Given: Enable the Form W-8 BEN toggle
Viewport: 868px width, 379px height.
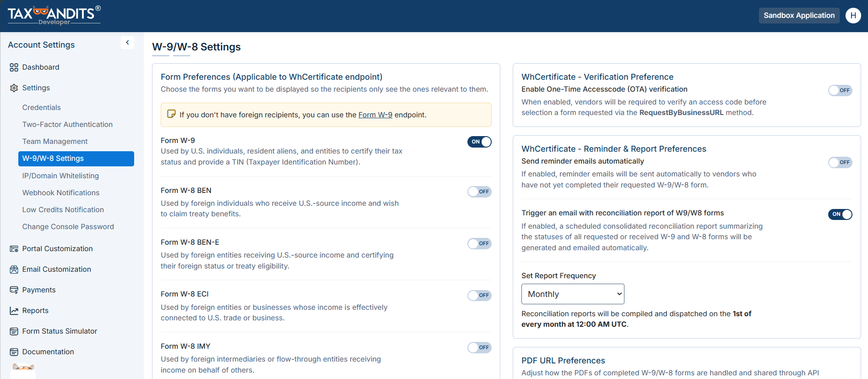Looking at the screenshot, I should (x=479, y=192).
